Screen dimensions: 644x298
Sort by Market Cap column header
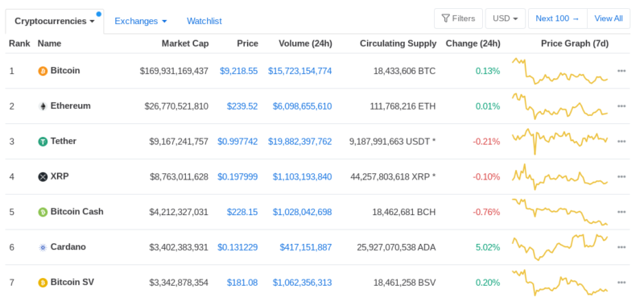[185, 43]
